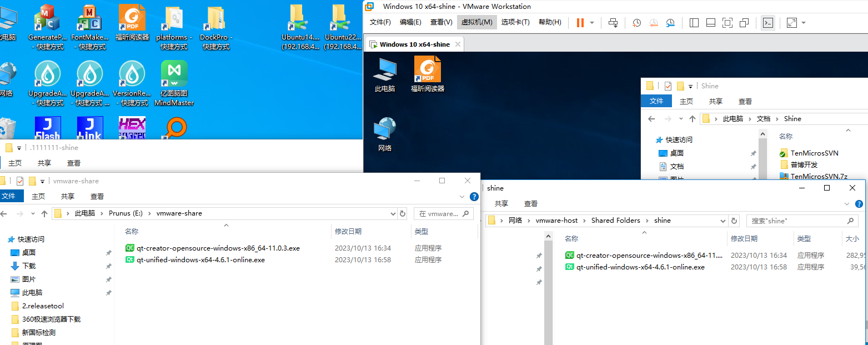The height and width of the screenshot is (345, 868).
Task: Click the VMware pause (suspend) button
Action: point(580,23)
